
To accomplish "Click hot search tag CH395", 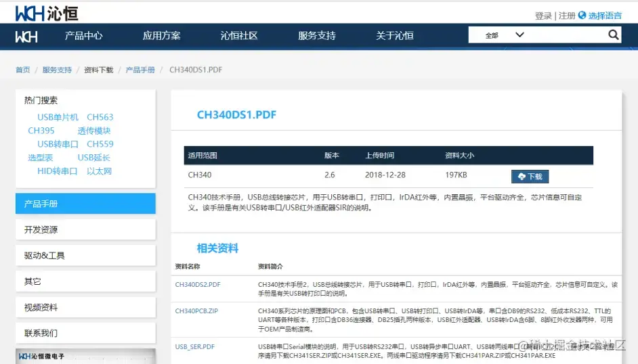I will click(41, 131).
